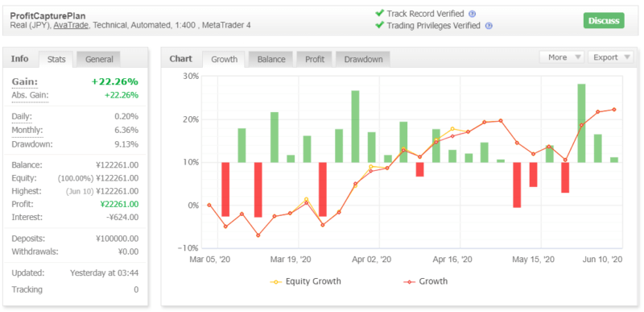Click the Yesterday at 03:44 updated value
The height and width of the screenshot is (312, 644).
click(x=105, y=273)
